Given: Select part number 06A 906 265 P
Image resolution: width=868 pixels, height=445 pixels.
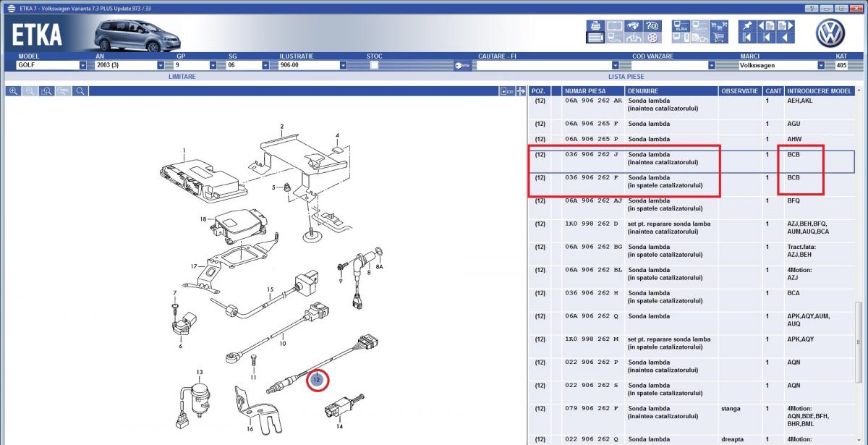Looking at the screenshot, I should pyautogui.click(x=592, y=140).
